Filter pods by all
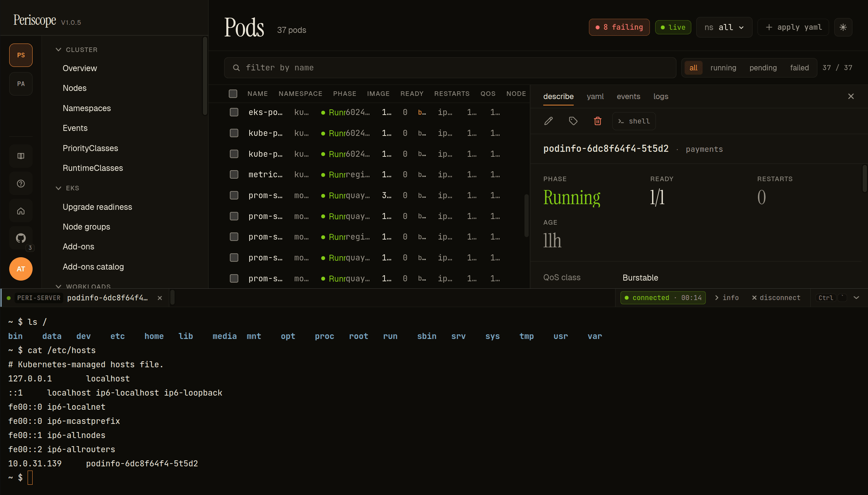 tap(693, 68)
